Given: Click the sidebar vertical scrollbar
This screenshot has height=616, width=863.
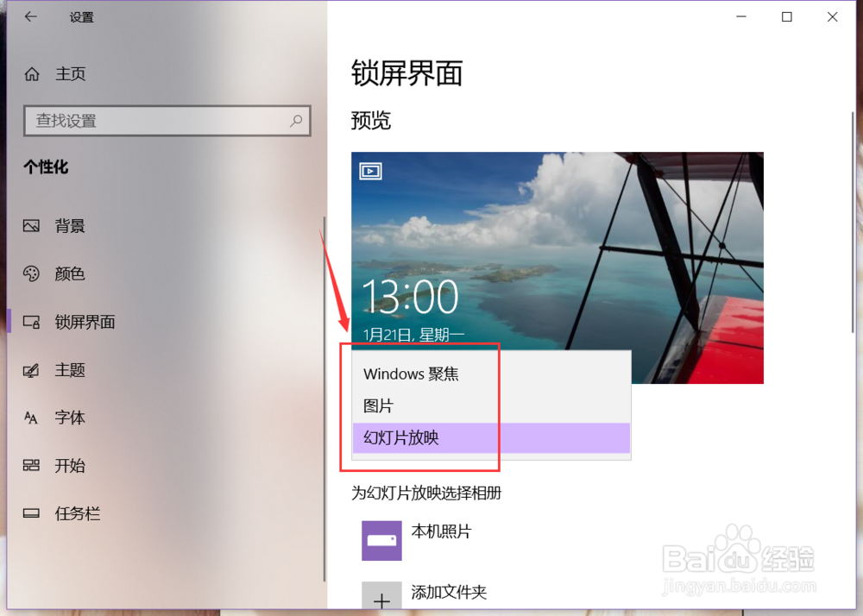Looking at the screenshot, I should [324, 399].
